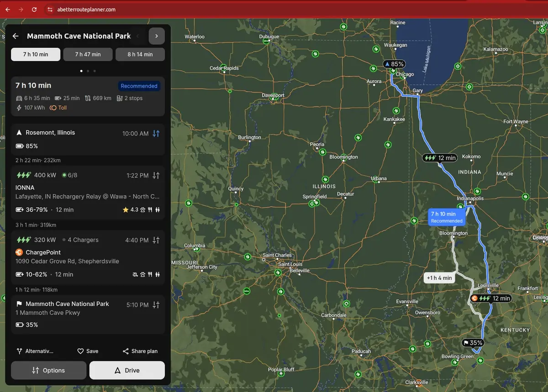Click green charger marker beside Urbana label
The image size is (548, 392).
pos(376,181)
